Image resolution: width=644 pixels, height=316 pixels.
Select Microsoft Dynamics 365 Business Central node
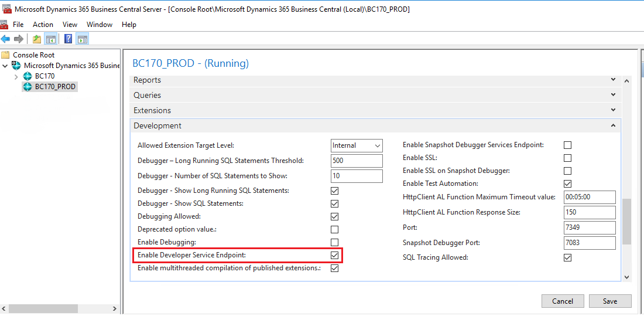pos(71,66)
